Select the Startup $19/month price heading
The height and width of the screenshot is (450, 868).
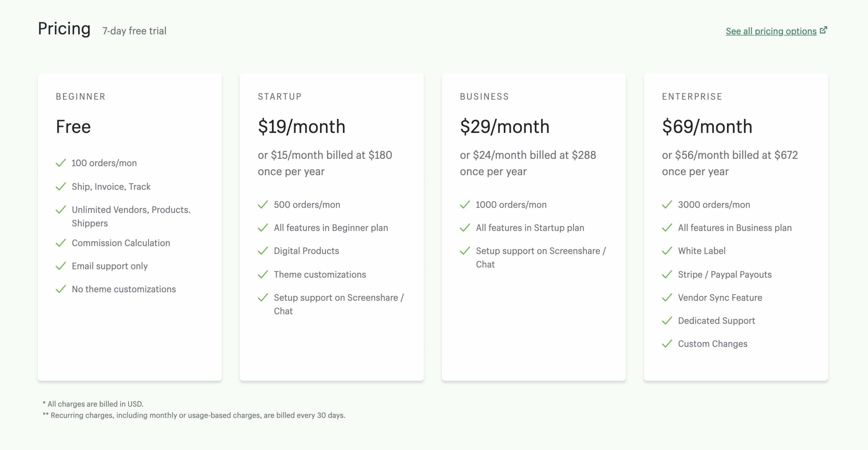[301, 127]
